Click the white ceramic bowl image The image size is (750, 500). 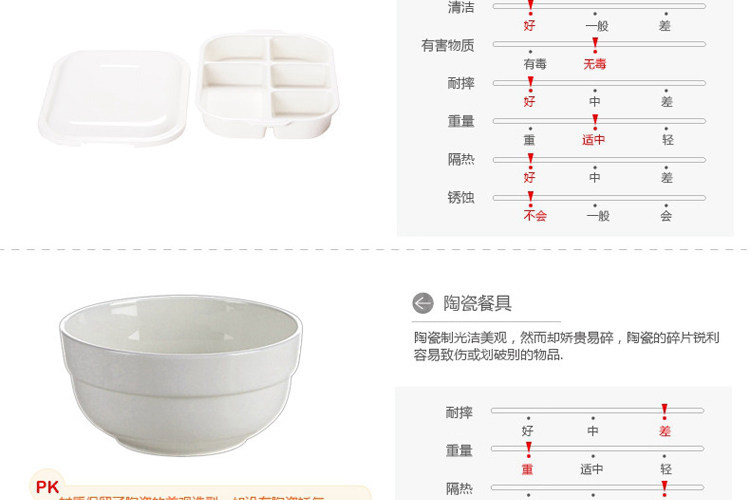(181, 375)
